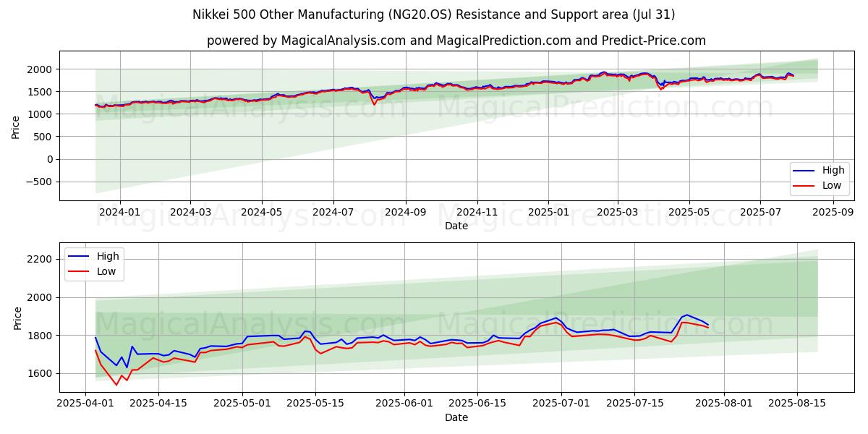
Task: Click the '2000' y-axis tick of top chart
Action: [41, 69]
